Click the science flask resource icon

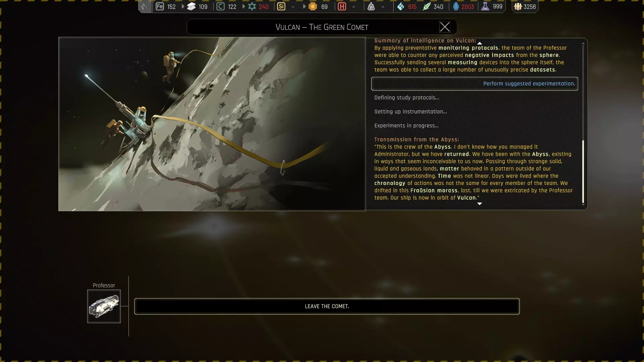[485, 6]
